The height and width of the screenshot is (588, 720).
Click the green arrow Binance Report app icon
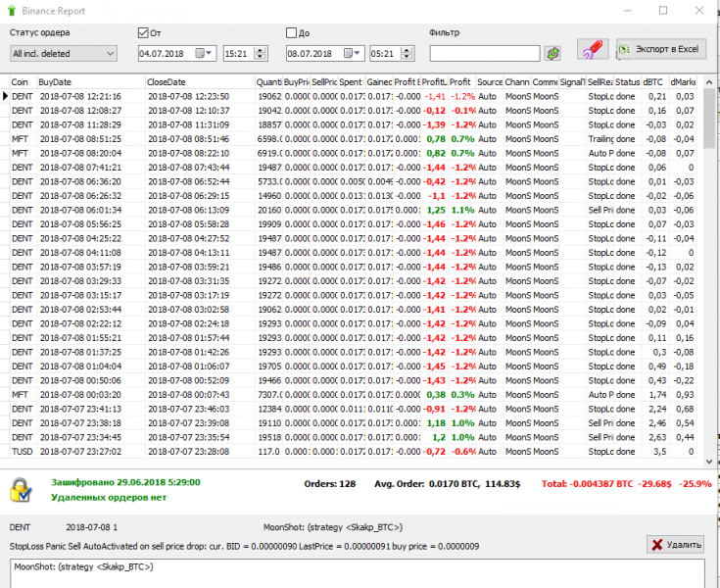tap(12, 11)
